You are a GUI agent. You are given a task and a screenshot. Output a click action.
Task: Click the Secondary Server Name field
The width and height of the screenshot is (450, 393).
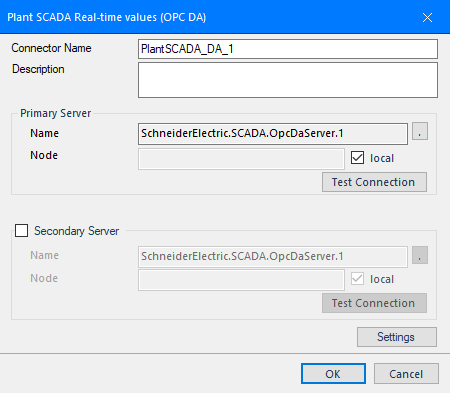point(273,257)
